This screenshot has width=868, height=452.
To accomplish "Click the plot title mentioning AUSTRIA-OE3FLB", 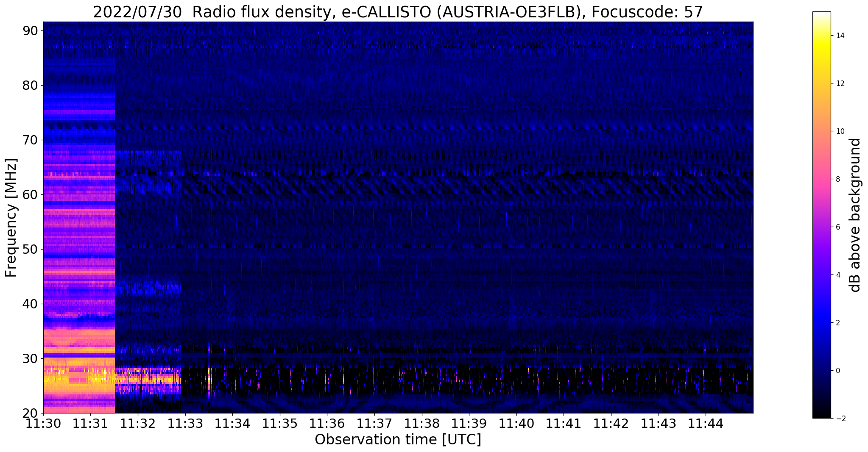I will pyautogui.click(x=398, y=12).
